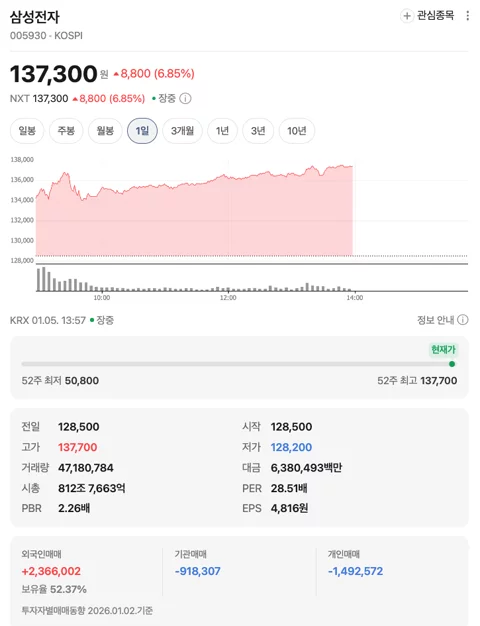The width and height of the screenshot is (480, 626).
Task: Click the info icon beside 정보 안내
Action: [x=462, y=320]
